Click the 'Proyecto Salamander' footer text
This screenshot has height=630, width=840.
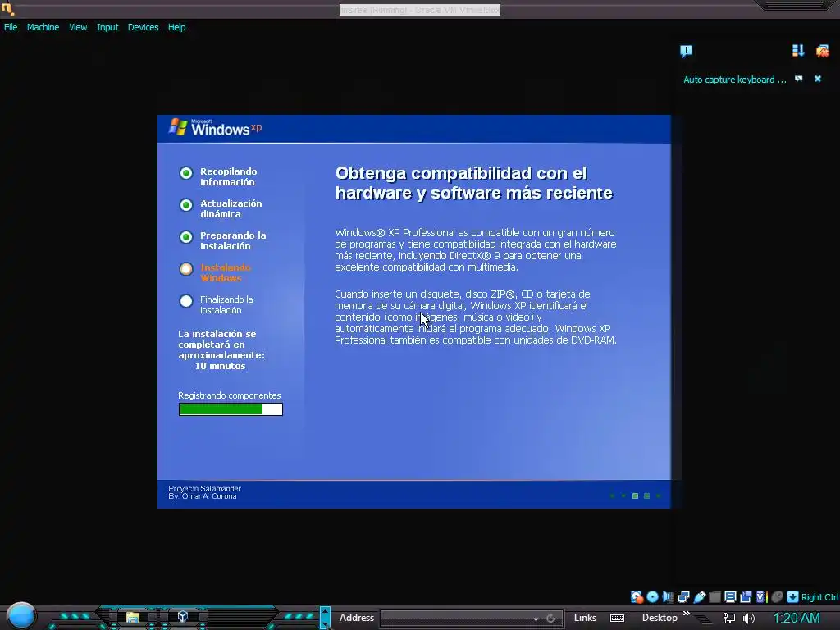coord(204,489)
